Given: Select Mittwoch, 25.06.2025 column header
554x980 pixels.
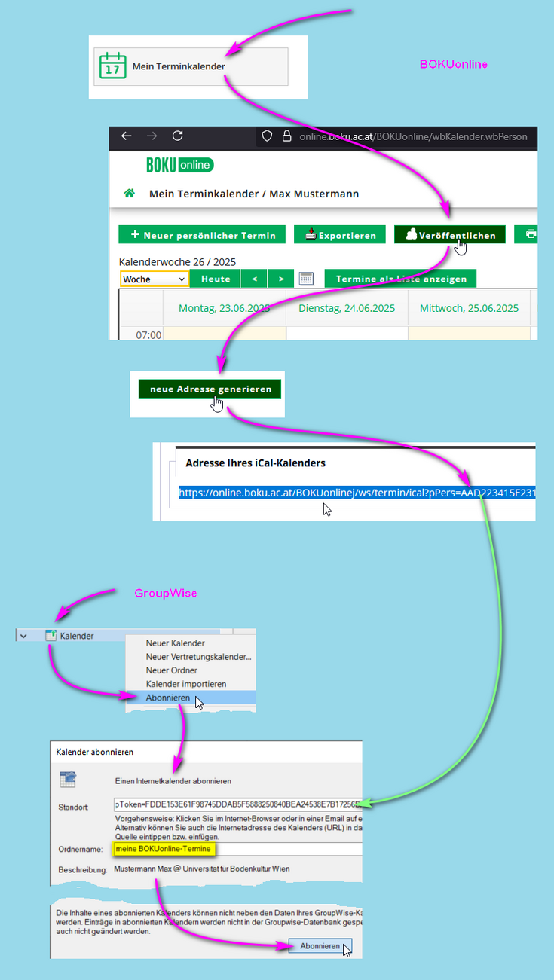Looking at the screenshot, I should click(x=469, y=308).
